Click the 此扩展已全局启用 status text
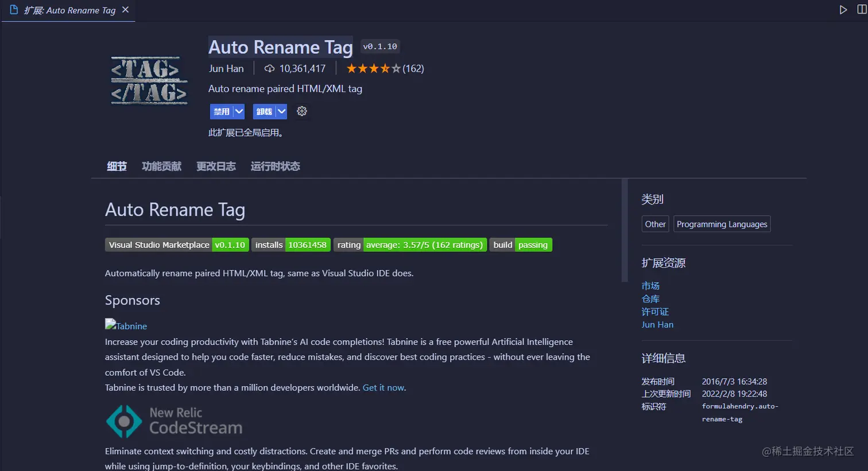This screenshot has height=471, width=868. 246,133
